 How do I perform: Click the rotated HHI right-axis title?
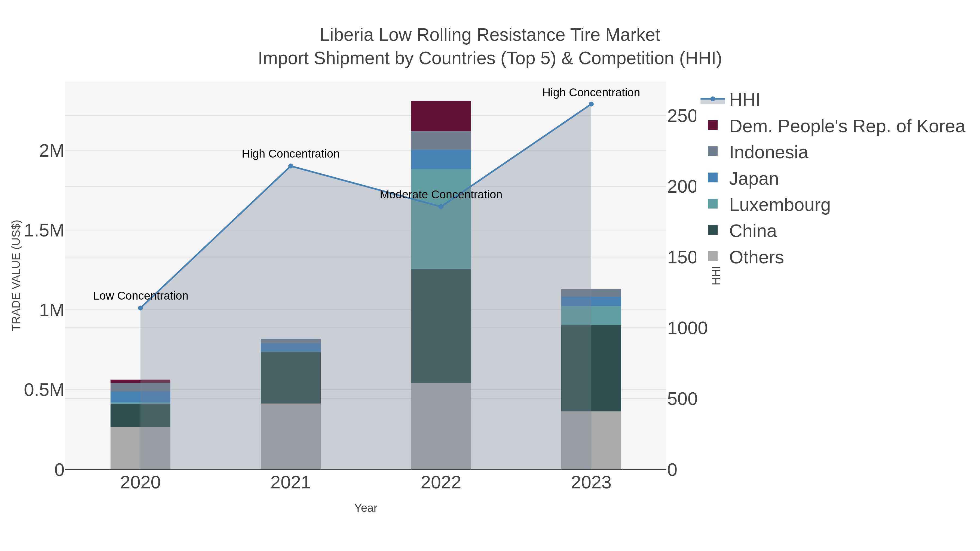coord(716,275)
